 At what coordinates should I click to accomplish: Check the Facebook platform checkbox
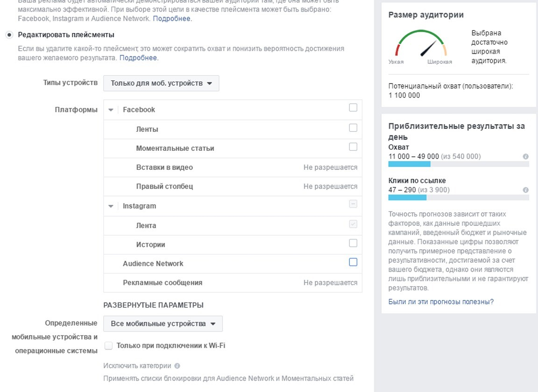coord(353,108)
